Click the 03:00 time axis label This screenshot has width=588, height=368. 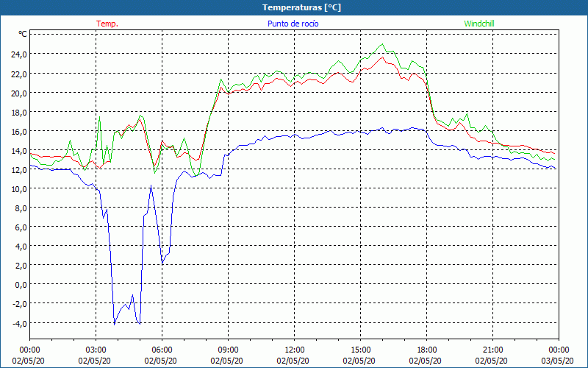(96, 350)
